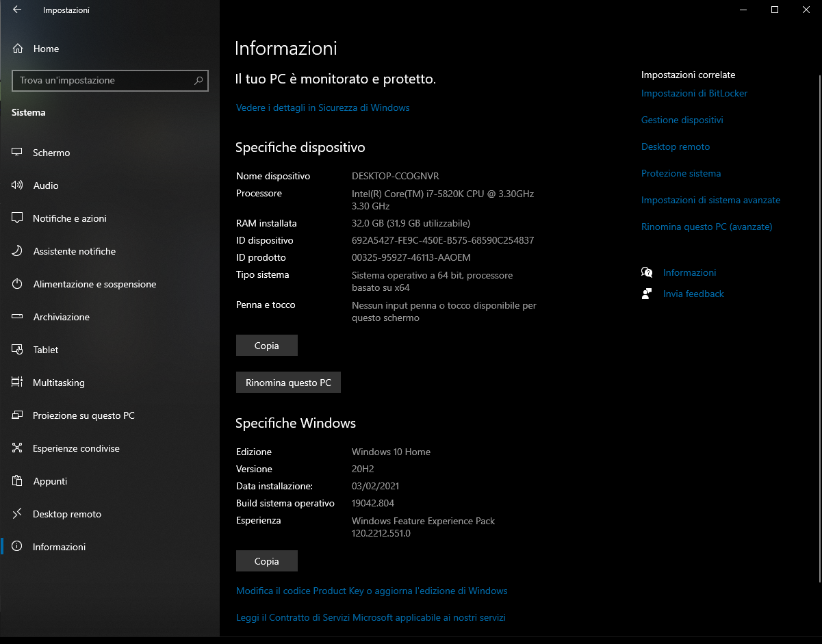The width and height of the screenshot is (822, 644).
Task: Click the Windows 10 Home edition value
Action: [391, 452]
